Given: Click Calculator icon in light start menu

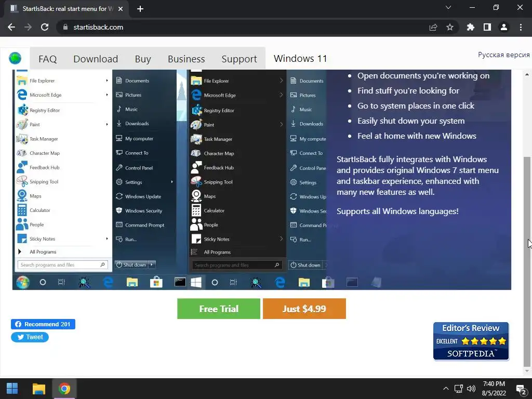Looking at the screenshot, I should (x=22, y=210).
